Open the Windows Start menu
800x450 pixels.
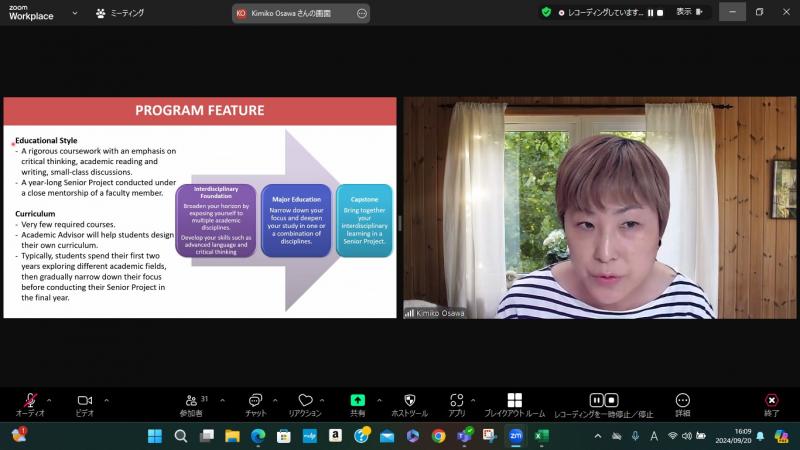click(x=155, y=436)
